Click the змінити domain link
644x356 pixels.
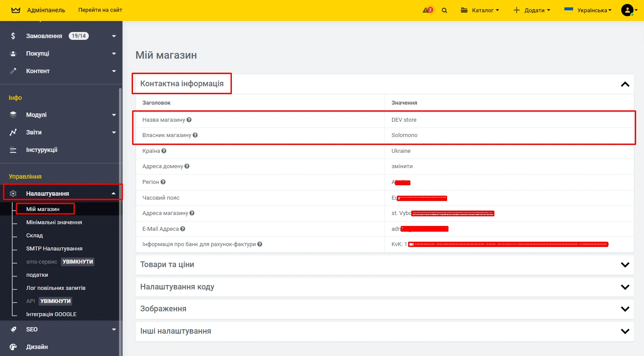[x=402, y=166]
